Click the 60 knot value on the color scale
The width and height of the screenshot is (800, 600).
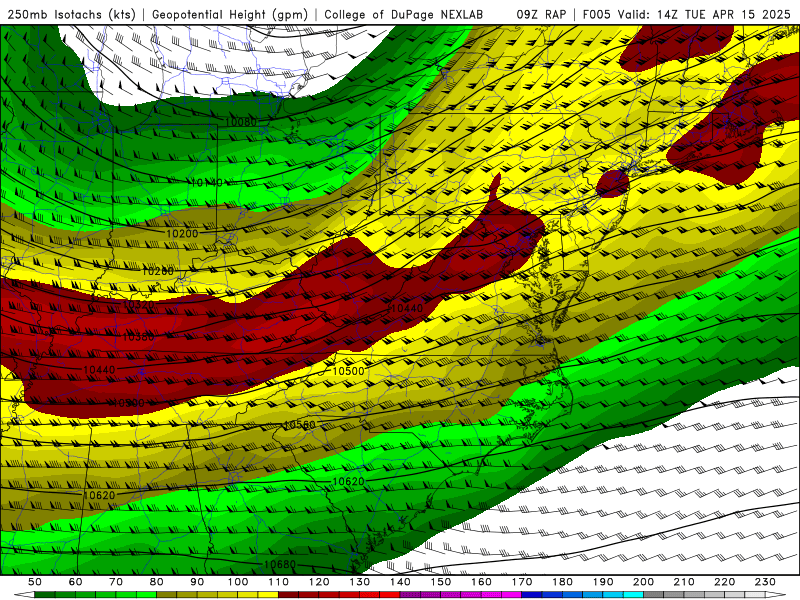[75, 582]
